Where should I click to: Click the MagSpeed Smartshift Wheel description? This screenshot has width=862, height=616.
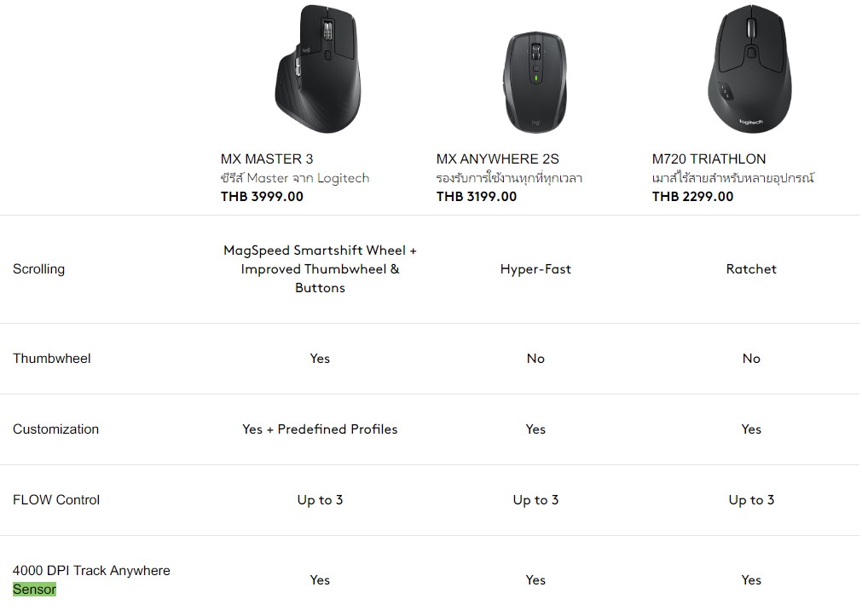(320, 268)
